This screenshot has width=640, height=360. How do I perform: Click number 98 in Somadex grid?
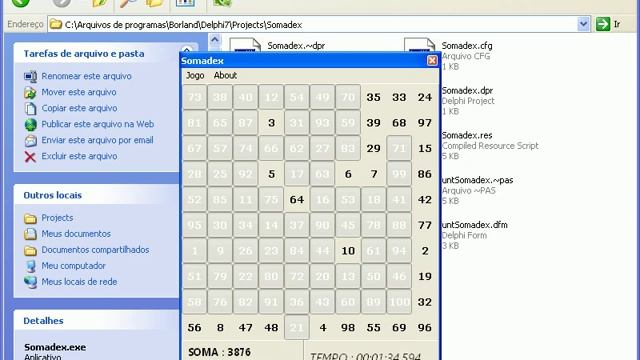coord(348,328)
